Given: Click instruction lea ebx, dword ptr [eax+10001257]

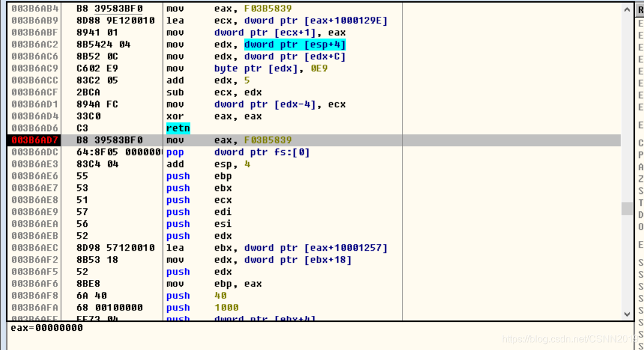Looking at the screenshot, I should [x=277, y=248].
